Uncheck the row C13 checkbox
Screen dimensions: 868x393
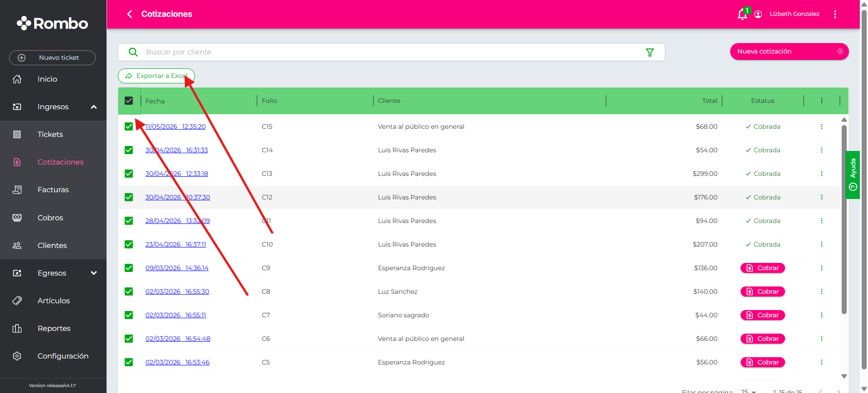(129, 174)
